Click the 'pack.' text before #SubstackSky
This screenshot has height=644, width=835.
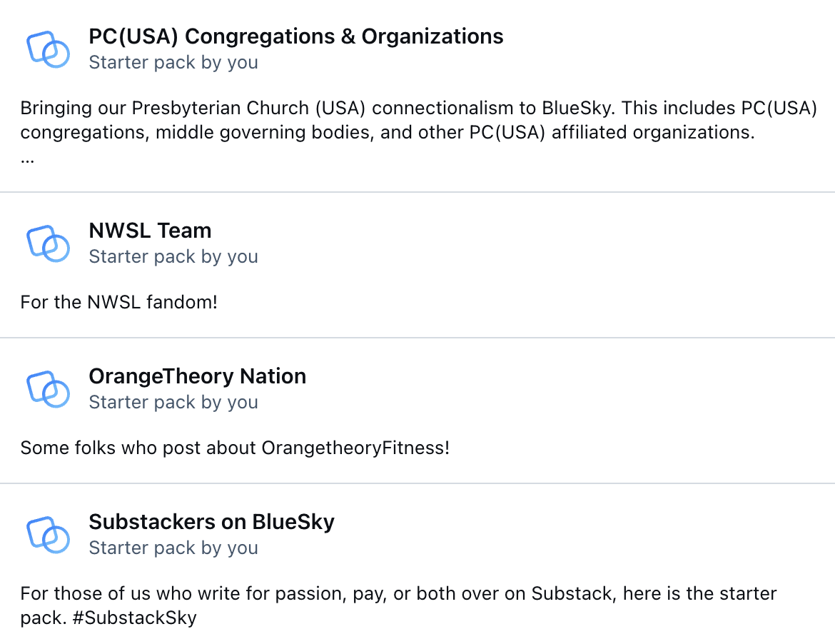point(44,618)
